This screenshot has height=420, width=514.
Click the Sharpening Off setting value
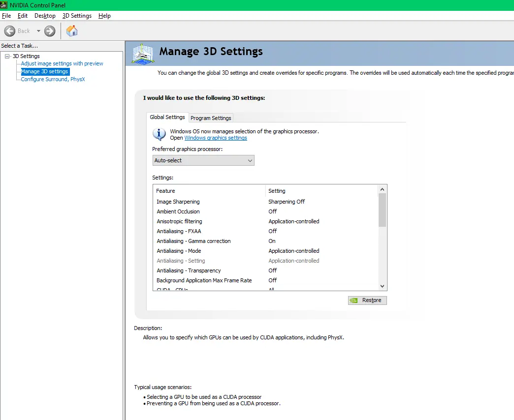pyautogui.click(x=287, y=202)
